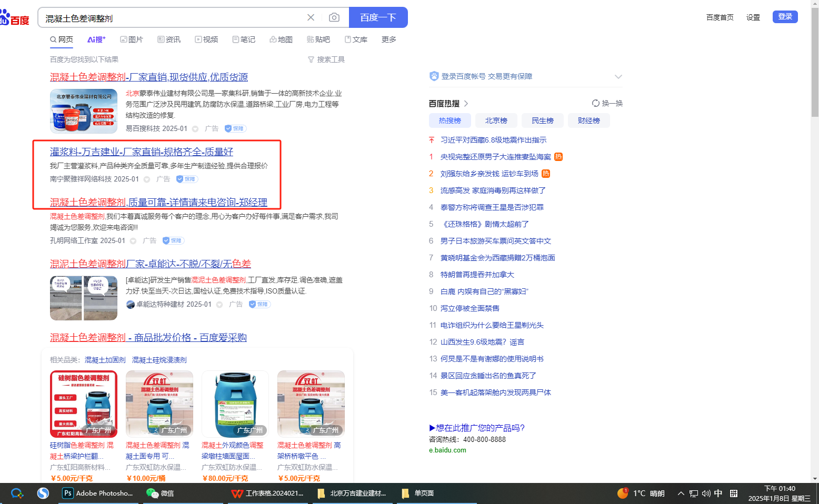The width and height of the screenshot is (819, 504).
Task: Select the 财经榜 hot list tab
Action: [588, 120]
